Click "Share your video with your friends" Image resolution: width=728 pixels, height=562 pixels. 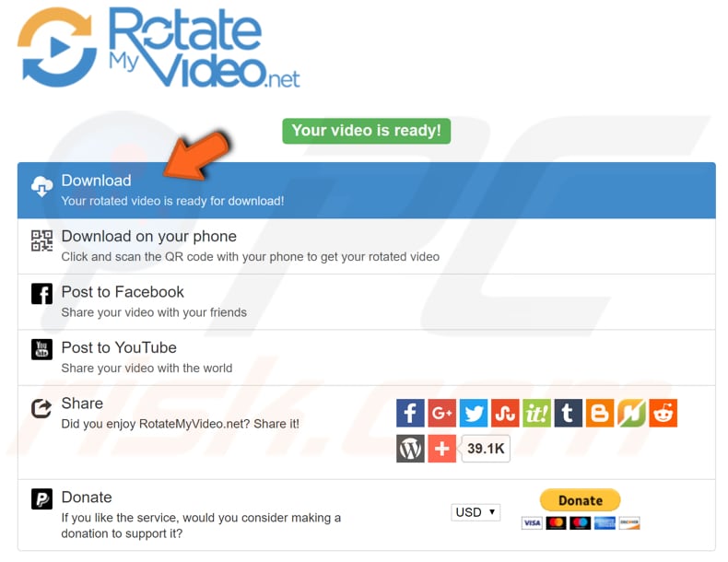point(154,312)
